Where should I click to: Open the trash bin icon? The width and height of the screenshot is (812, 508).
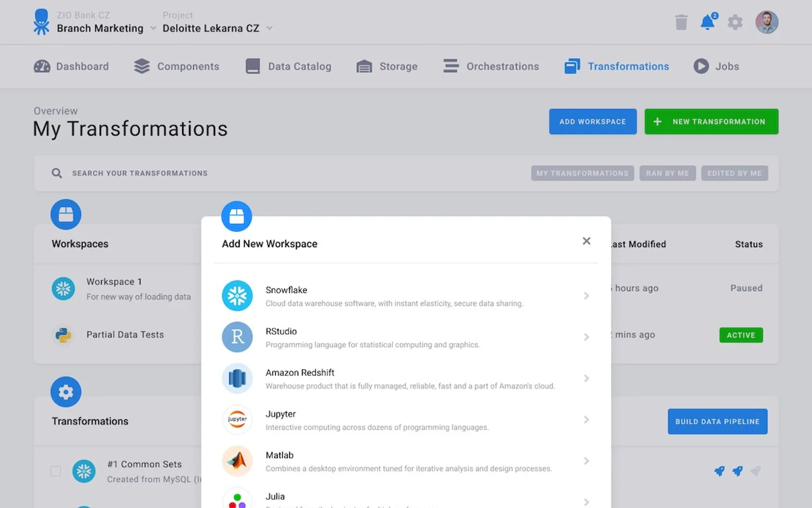tap(681, 22)
